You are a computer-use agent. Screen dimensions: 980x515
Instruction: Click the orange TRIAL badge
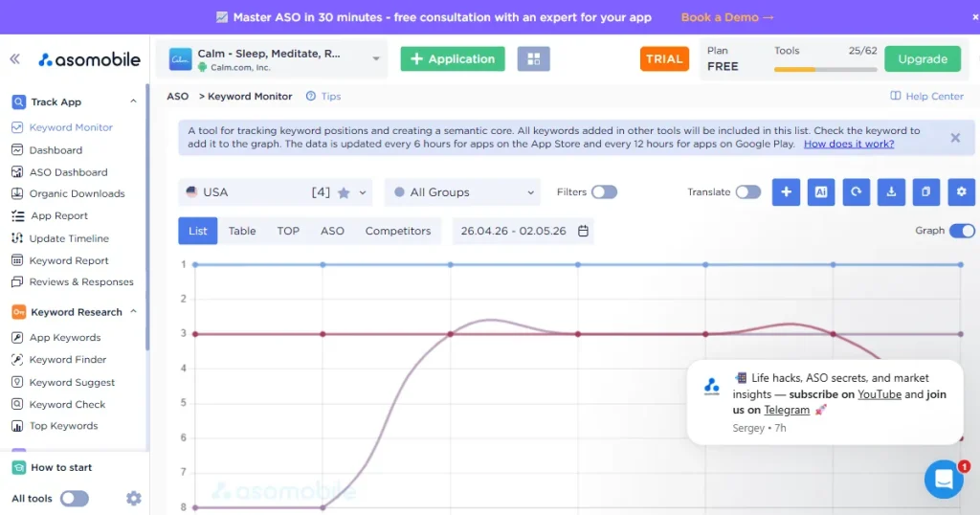point(664,58)
